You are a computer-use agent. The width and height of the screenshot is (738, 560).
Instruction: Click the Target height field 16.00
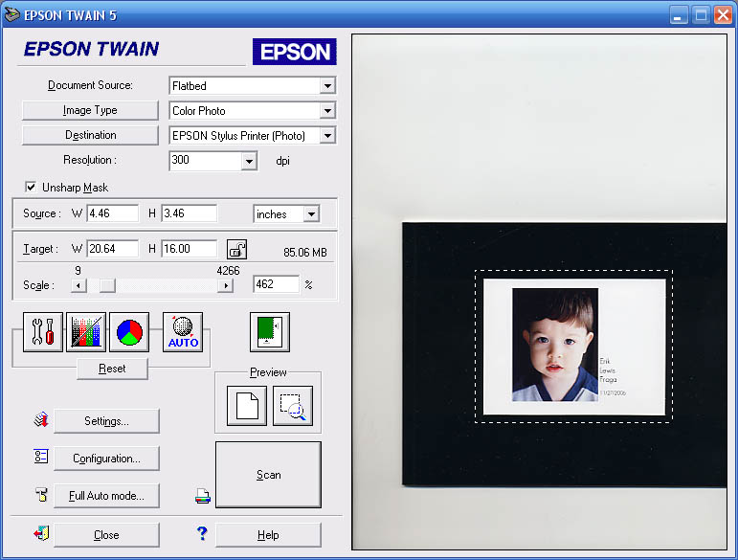click(x=190, y=249)
